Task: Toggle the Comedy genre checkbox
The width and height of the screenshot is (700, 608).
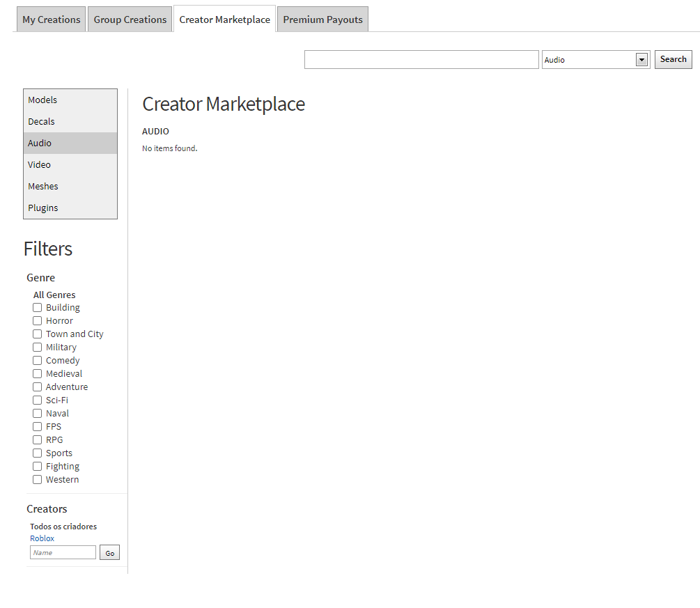Action: click(37, 360)
